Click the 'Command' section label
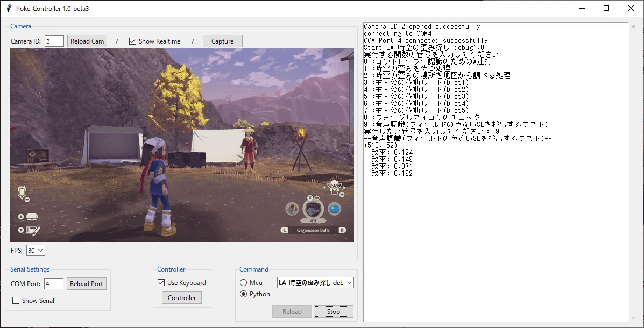644x328 pixels. (254, 269)
